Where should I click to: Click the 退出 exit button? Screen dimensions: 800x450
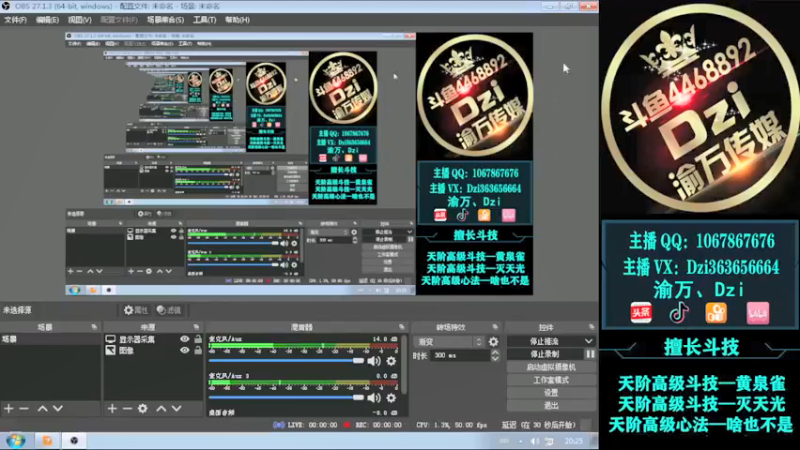[551, 406]
